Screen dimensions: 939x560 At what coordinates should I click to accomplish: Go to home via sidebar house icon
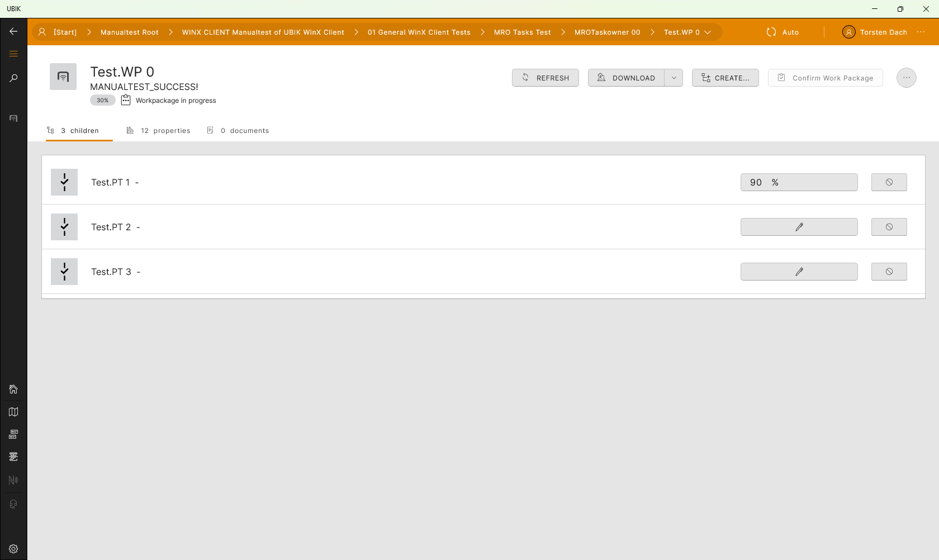point(13,389)
